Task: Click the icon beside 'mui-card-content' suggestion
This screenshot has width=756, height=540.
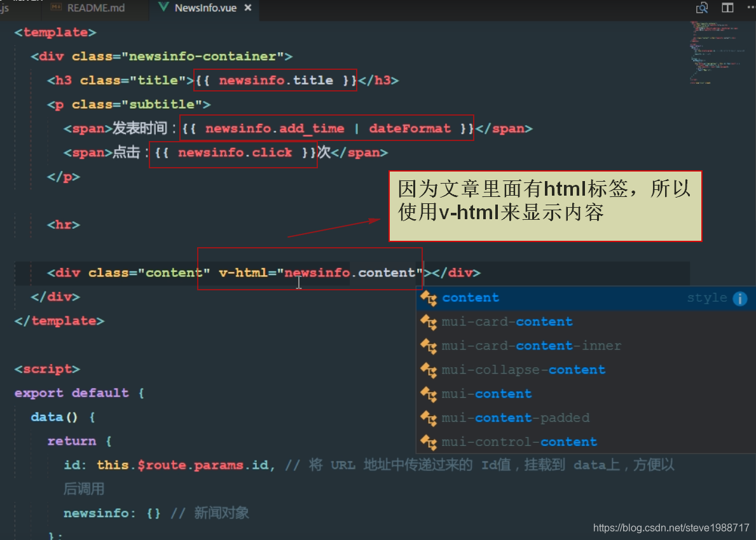Action: pos(429,322)
